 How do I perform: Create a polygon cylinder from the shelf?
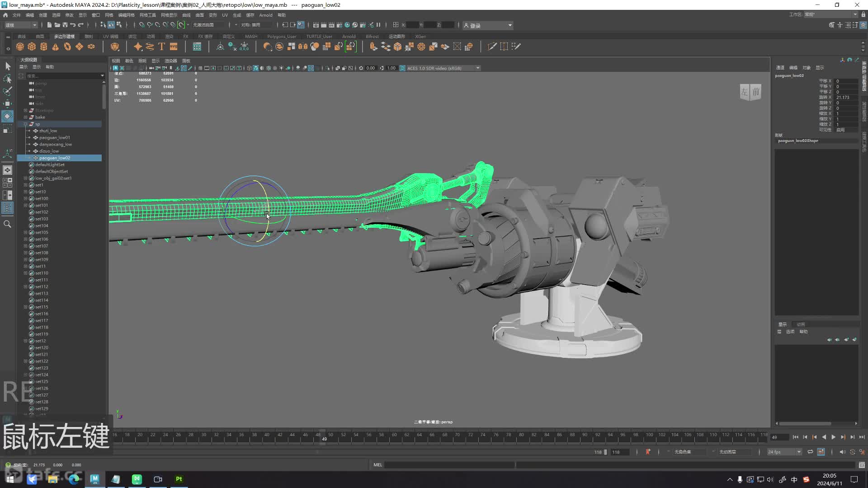[43, 47]
